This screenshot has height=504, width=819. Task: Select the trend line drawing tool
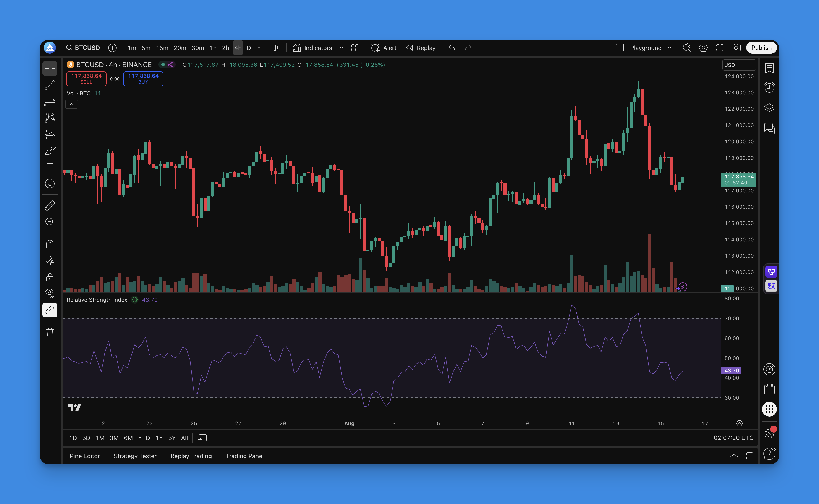pos(50,85)
